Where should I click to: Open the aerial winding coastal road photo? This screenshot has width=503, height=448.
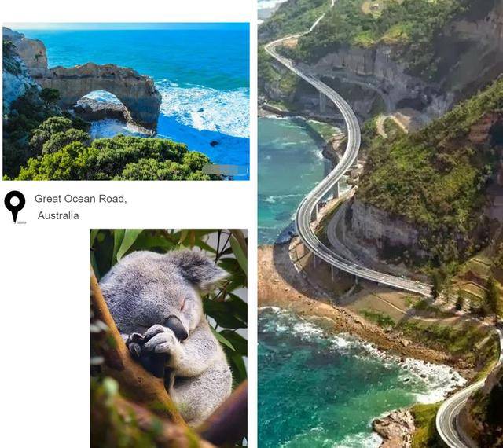tap(380, 224)
